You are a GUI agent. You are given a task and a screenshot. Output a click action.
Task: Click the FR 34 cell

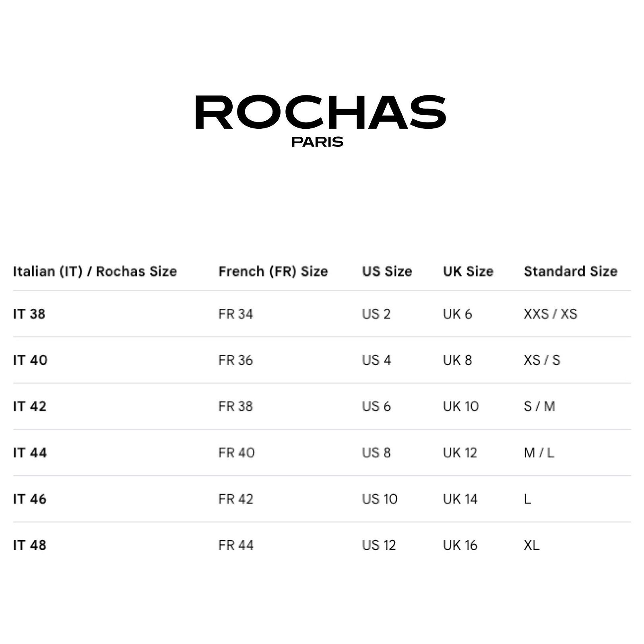235,314
